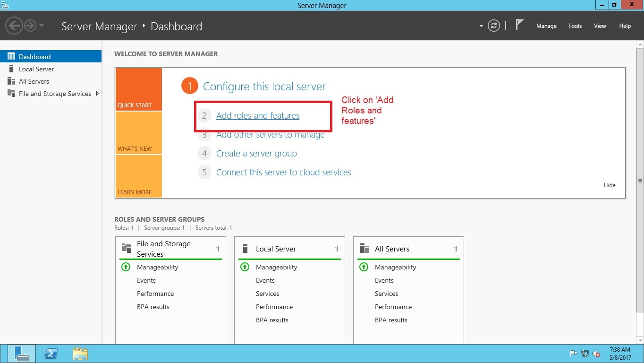Hide the welcome tile
This screenshot has height=363, width=644.
click(x=610, y=185)
